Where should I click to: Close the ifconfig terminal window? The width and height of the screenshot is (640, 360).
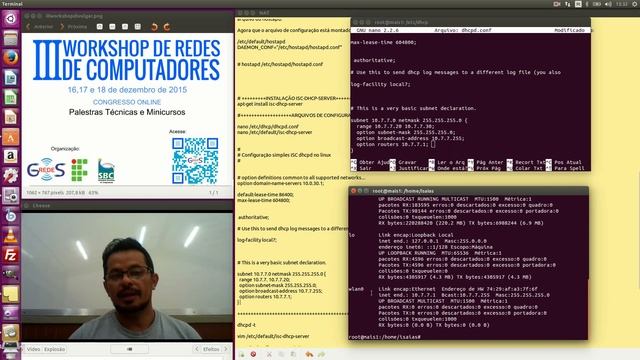pos(353,191)
